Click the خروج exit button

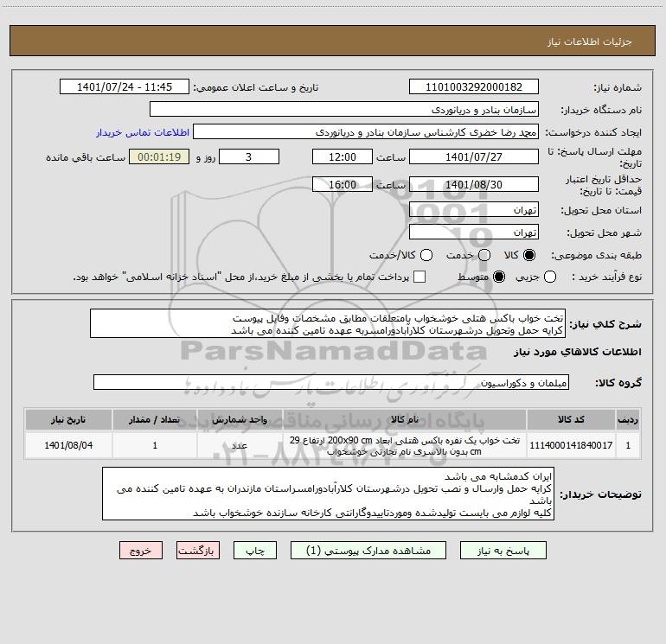click(141, 551)
